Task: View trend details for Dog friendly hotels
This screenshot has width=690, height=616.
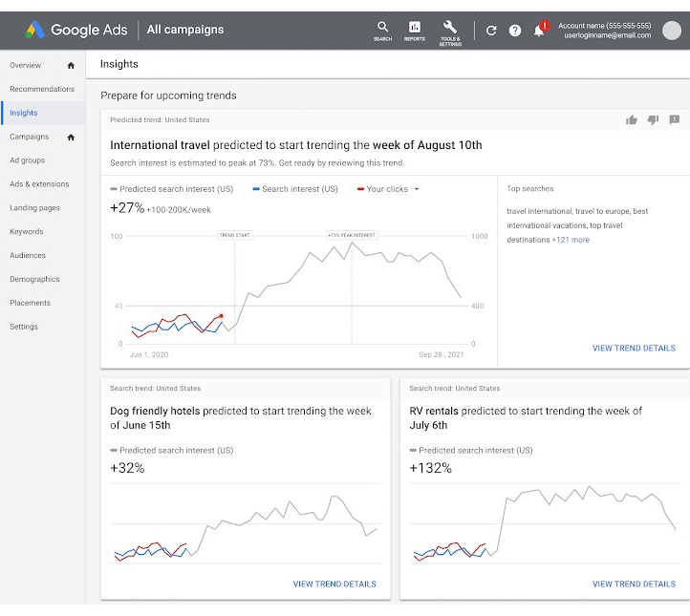Action: coord(334,584)
